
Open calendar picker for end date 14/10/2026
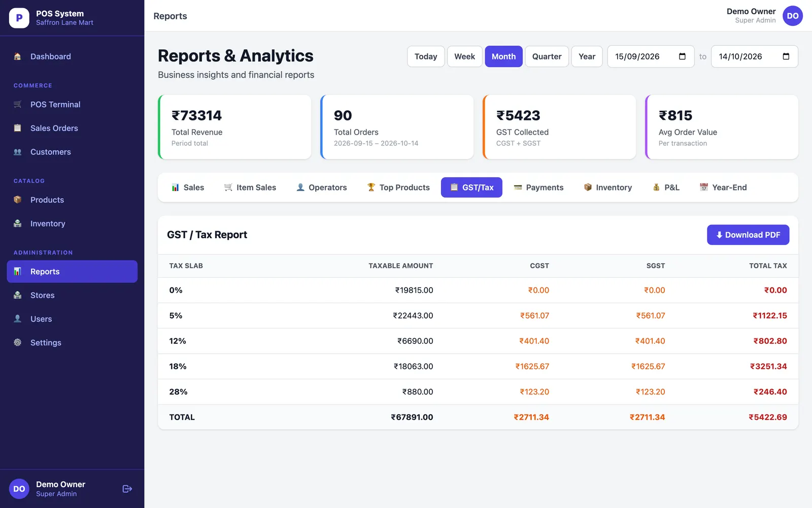click(x=786, y=56)
